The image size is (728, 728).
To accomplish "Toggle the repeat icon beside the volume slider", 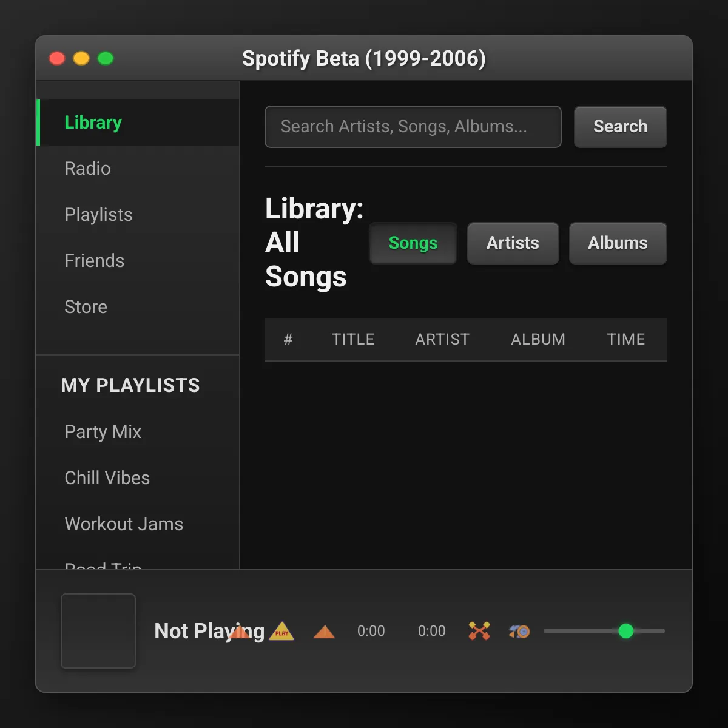I will 519,632.
